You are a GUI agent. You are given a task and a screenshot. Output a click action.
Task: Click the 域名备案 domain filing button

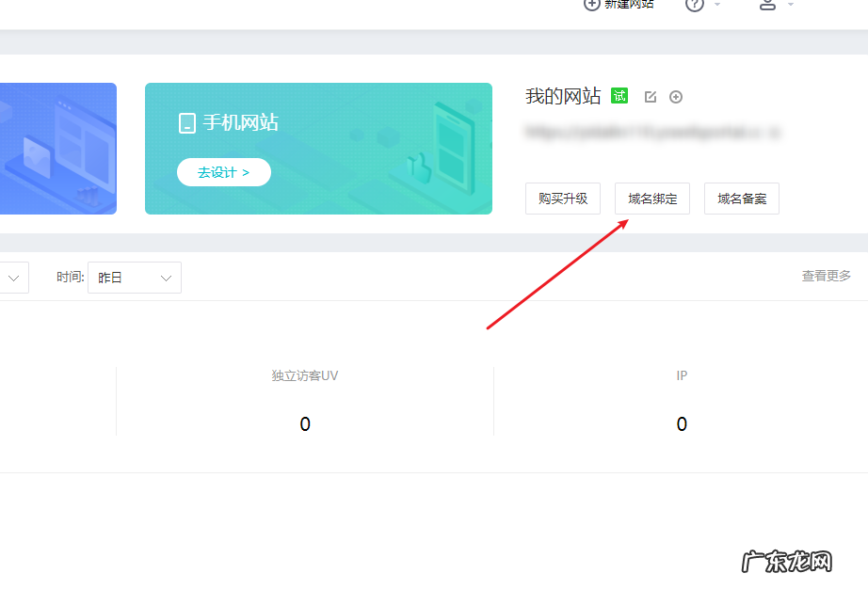coord(741,198)
